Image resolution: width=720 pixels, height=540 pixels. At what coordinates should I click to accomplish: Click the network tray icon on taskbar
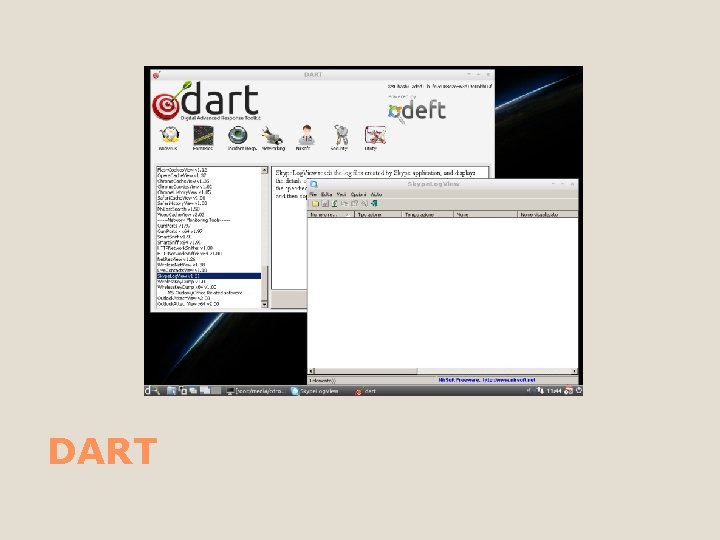pyautogui.click(x=540, y=391)
